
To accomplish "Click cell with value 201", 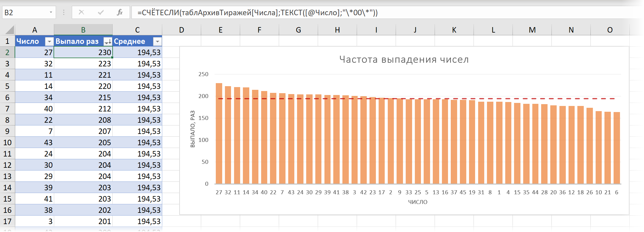I will tap(83, 221).
